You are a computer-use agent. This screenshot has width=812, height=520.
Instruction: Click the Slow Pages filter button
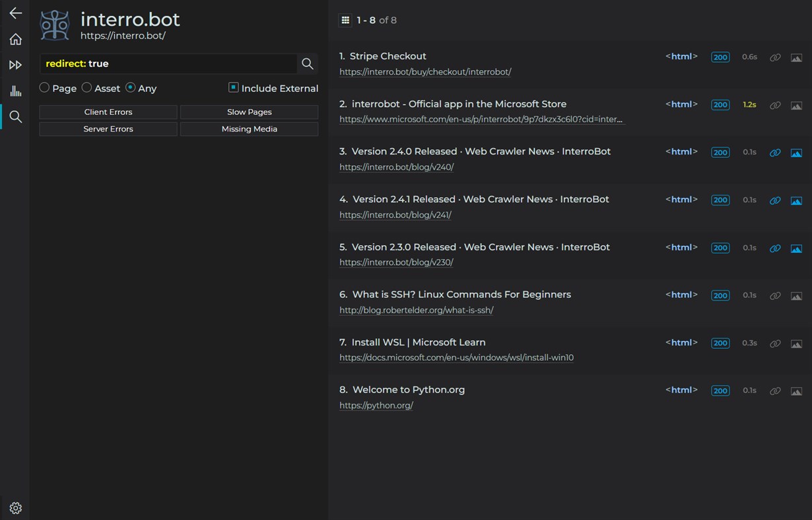[x=249, y=112]
